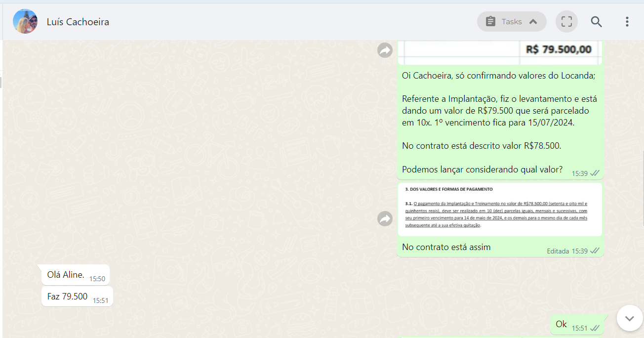This screenshot has width=644, height=338.
Task: Open the three-dot chat options menu
Action: coord(627,22)
